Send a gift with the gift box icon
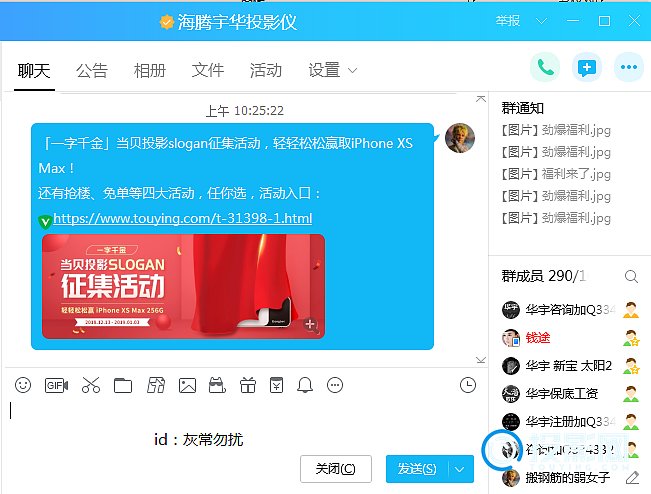651x494 pixels. coord(248,385)
